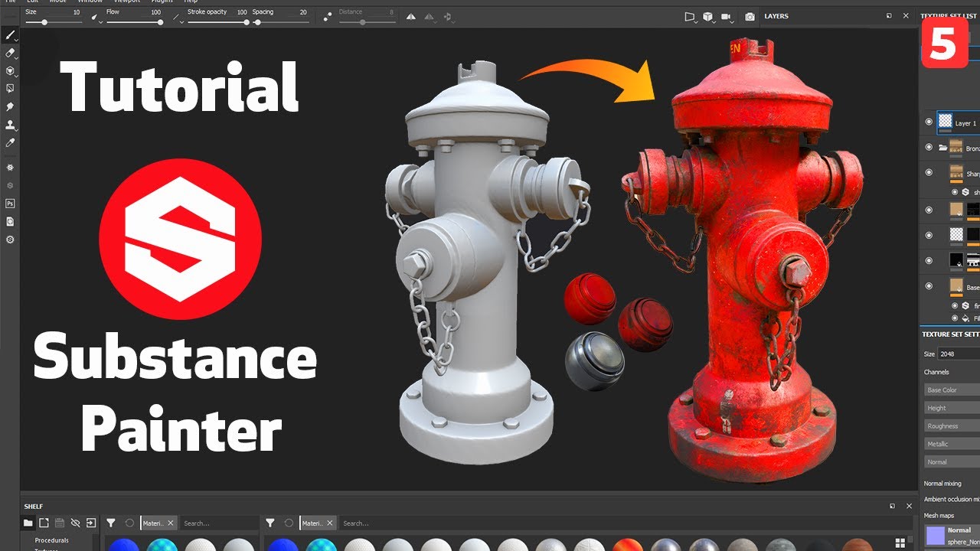Select the Metallic channel
This screenshot has width=980, height=551.
[x=952, y=444]
